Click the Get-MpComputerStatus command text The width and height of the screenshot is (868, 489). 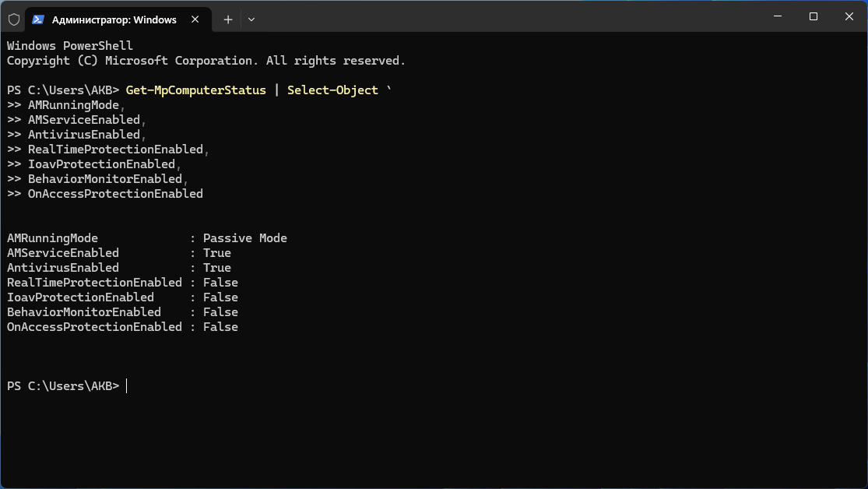pyautogui.click(x=196, y=90)
